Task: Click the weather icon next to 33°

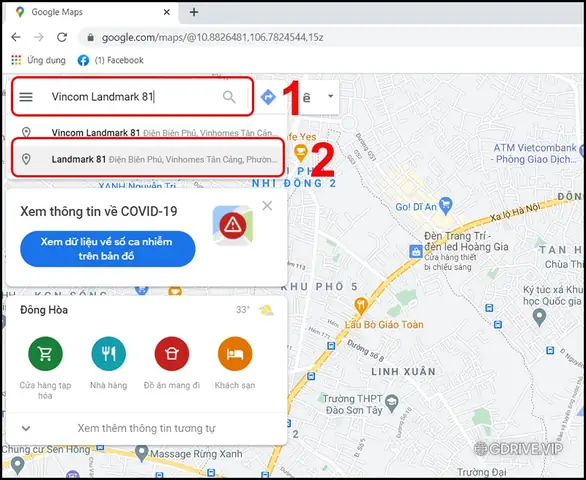Action: [x=266, y=310]
